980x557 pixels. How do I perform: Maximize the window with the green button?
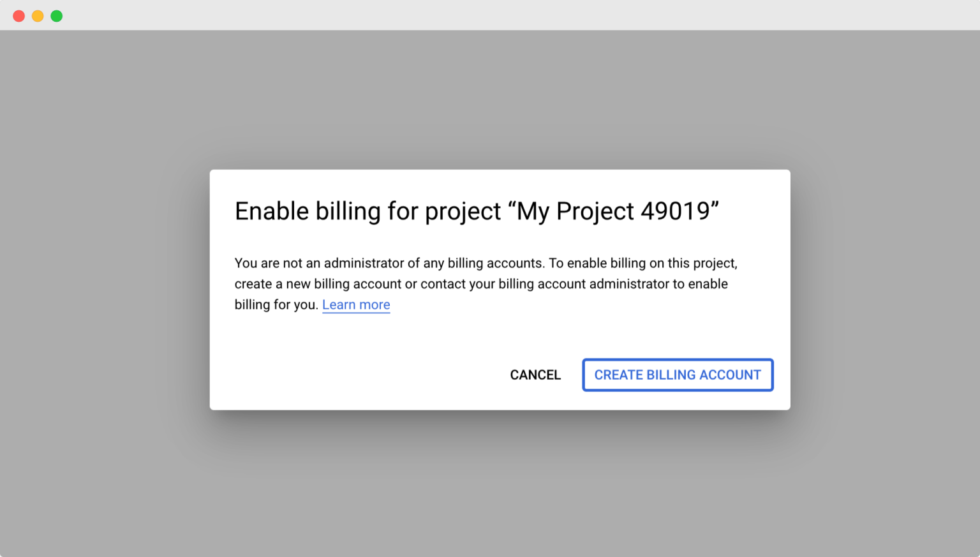pyautogui.click(x=57, y=16)
